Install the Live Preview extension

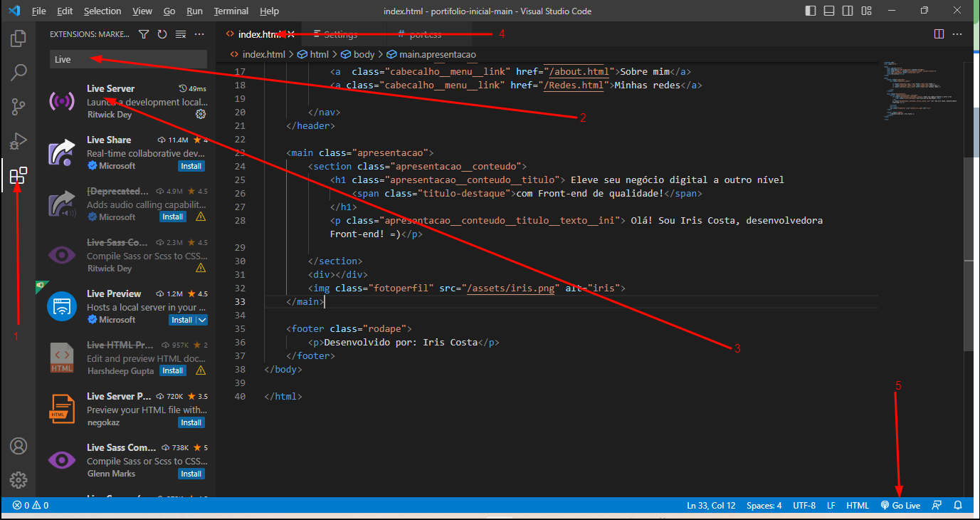pyautogui.click(x=181, y=320)
